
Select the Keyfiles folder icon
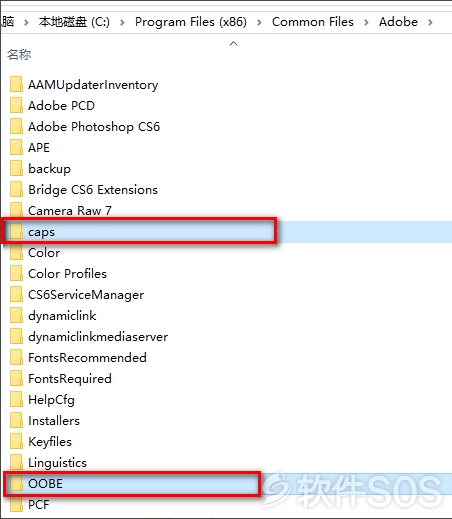pyautogui.click(x=16, y=442)
